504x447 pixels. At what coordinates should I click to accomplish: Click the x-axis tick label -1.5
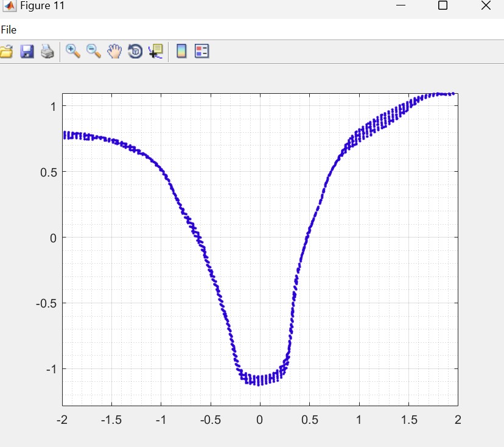[x=111, y=420]
